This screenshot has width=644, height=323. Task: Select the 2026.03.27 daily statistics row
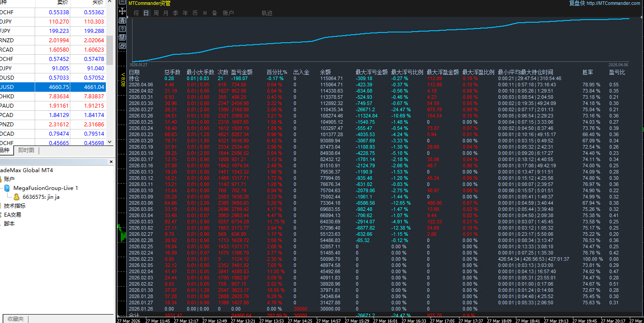point(311,109)
